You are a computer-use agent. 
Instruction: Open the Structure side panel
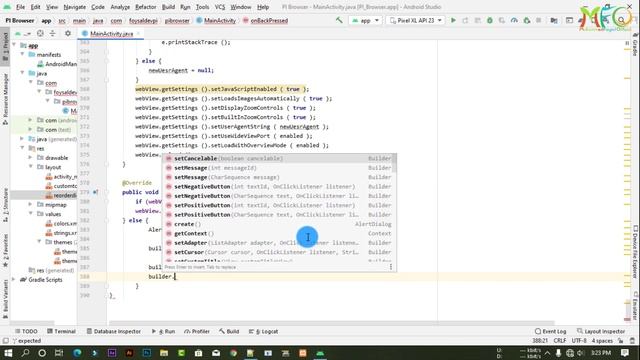tap(5, 205)
